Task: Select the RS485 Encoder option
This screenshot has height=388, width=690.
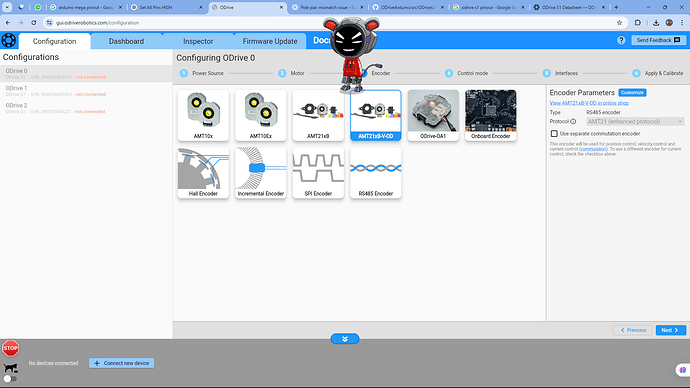Action: [x=376, y=173]
